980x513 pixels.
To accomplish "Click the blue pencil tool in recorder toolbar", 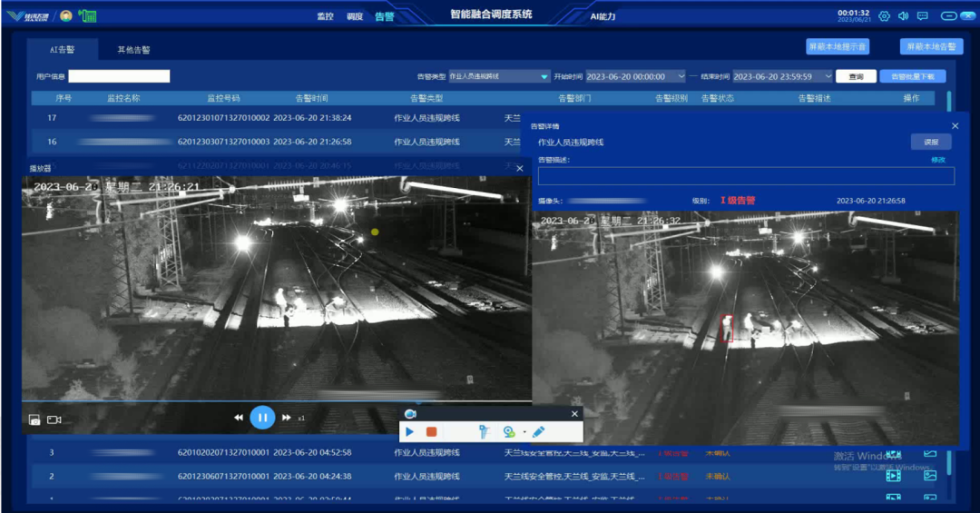I will coord(538,432).
